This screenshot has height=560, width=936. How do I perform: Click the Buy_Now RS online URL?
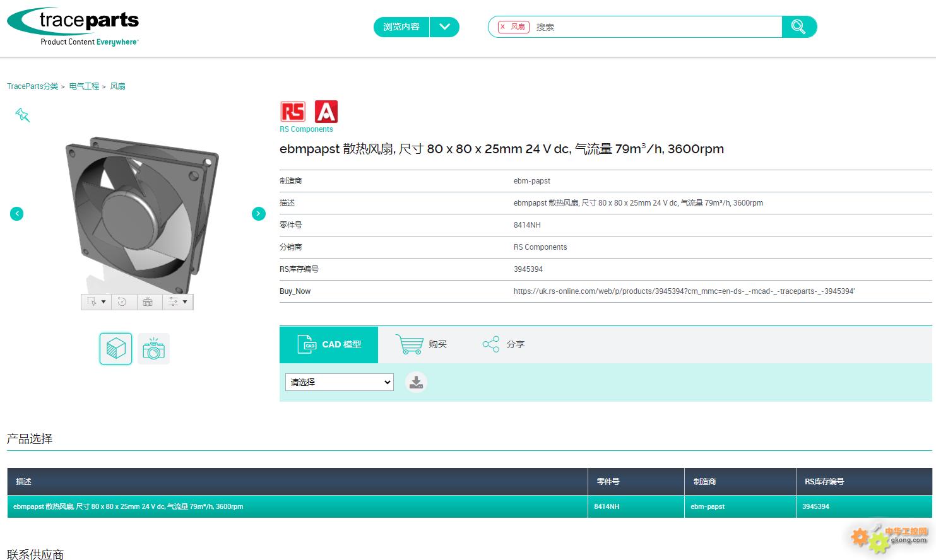684,291
